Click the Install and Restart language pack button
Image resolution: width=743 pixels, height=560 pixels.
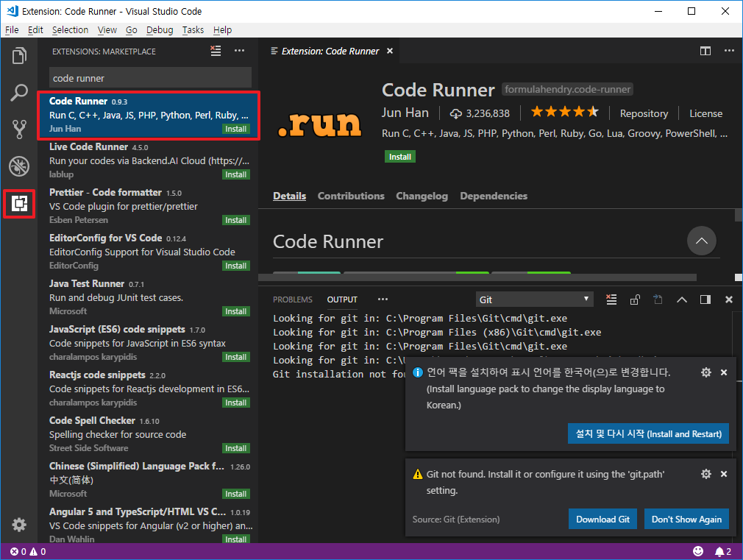648,434
